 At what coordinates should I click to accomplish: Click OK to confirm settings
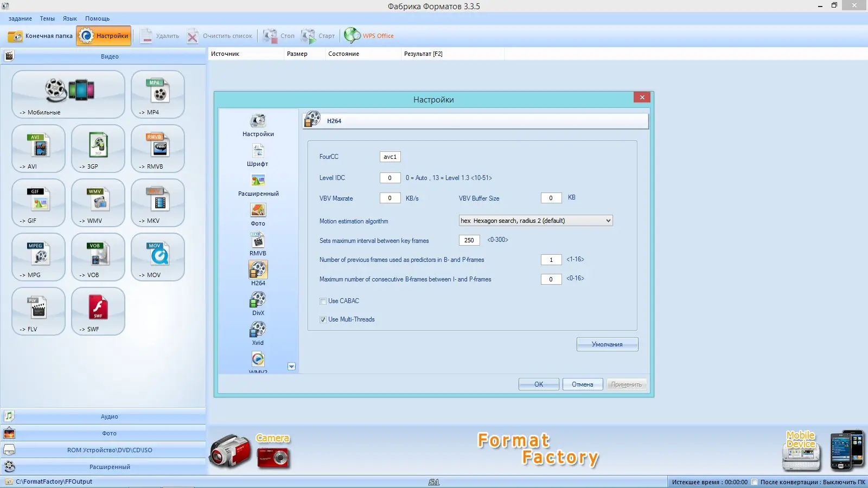tap(539, 384)
